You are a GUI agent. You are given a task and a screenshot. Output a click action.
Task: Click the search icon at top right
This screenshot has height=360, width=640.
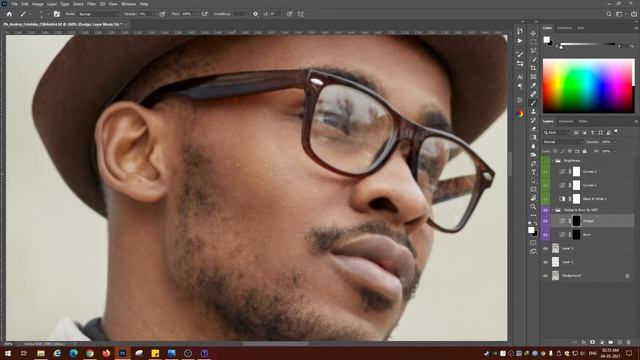[609, 14]
